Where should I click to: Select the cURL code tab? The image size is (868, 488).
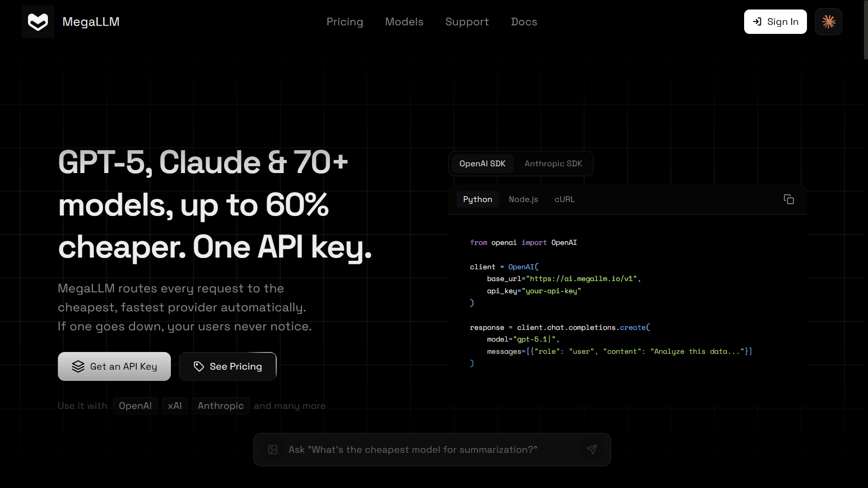565,199
